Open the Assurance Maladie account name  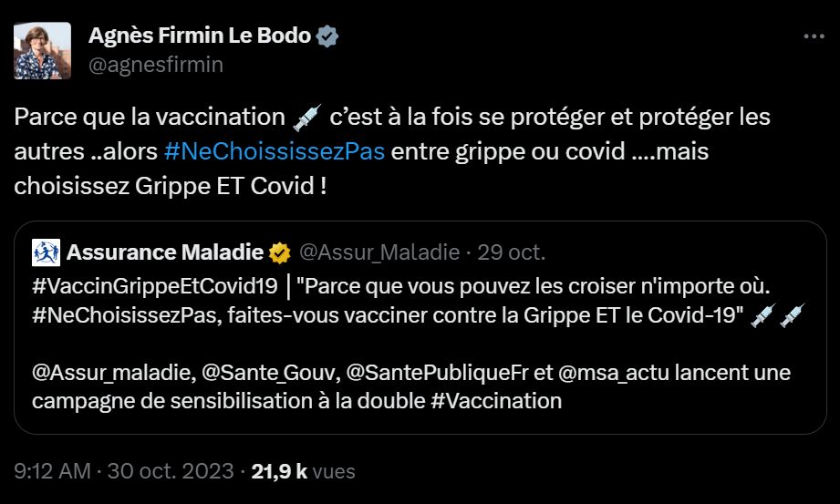[x=165, y=252]
